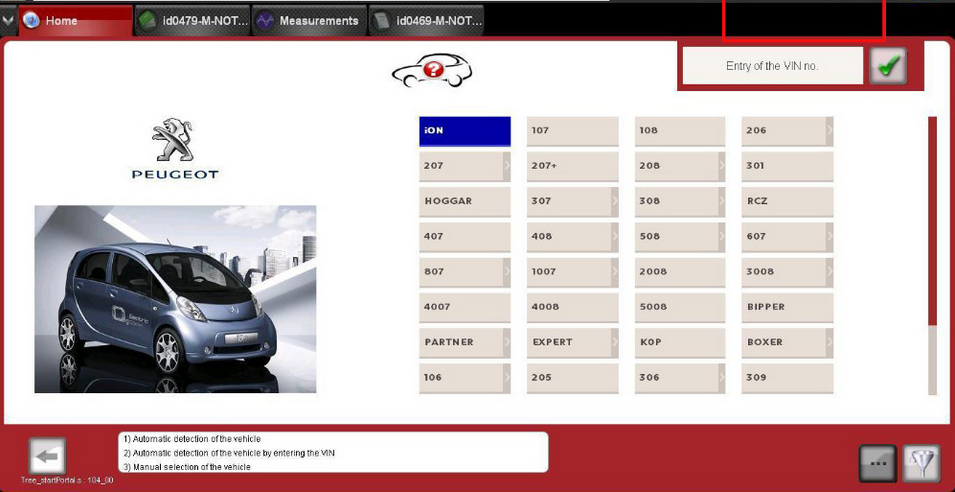955x492 pixels.
Task: Select the EXPERT vehicle model
Action: coord(573,343)
